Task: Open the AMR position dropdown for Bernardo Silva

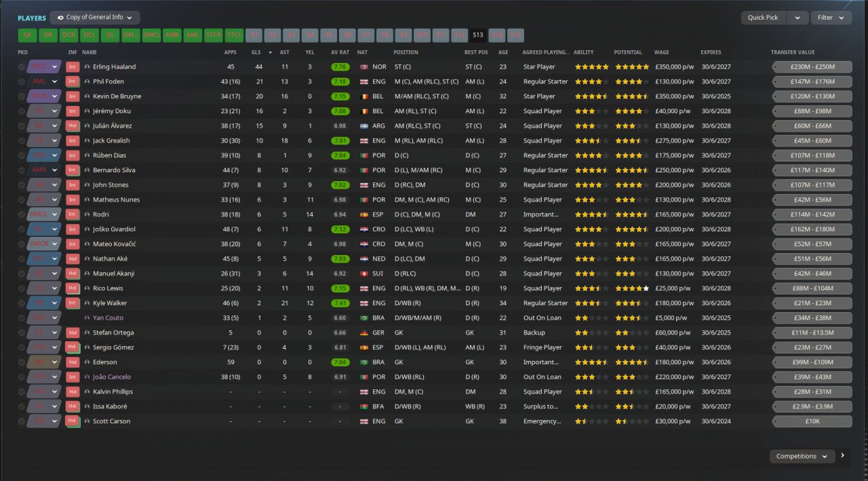Action: [43, 170]
